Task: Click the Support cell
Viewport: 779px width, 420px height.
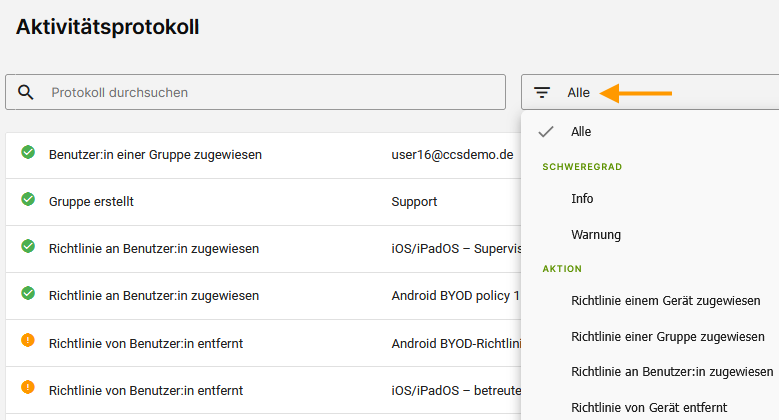Action: click(x=414, y=202)
